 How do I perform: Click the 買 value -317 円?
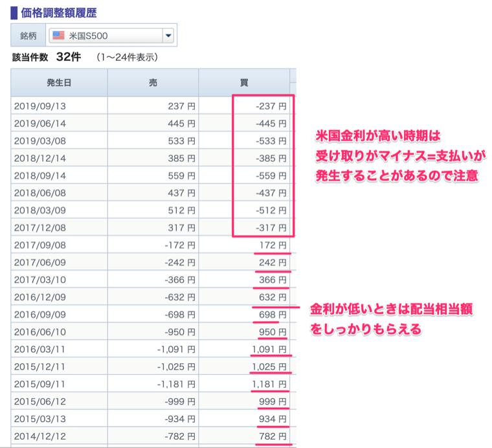pos(271,228)
